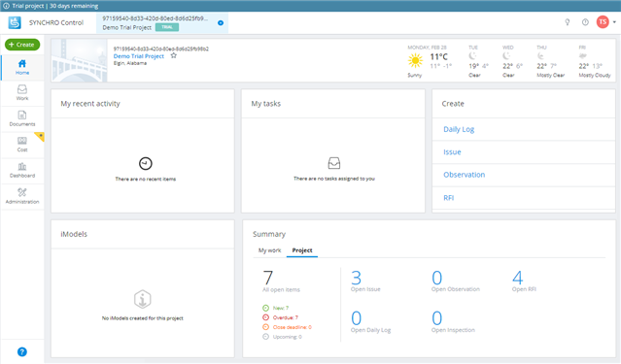Select the Project summary tab
Image resolution: width=621 pixels, height=364 pixels.
pos(302,250)
